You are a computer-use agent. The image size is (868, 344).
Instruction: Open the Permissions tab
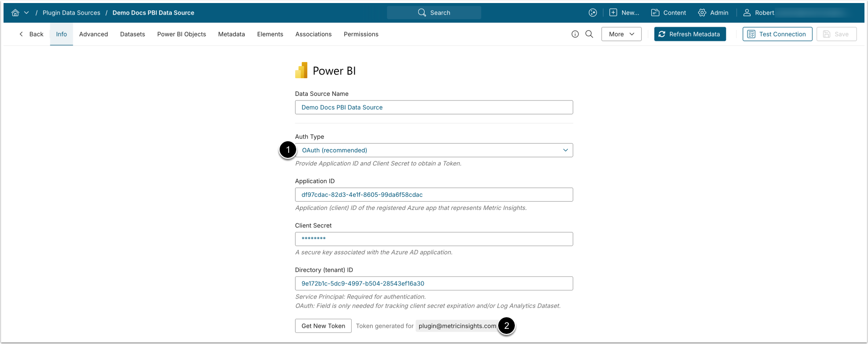(361, 34)
